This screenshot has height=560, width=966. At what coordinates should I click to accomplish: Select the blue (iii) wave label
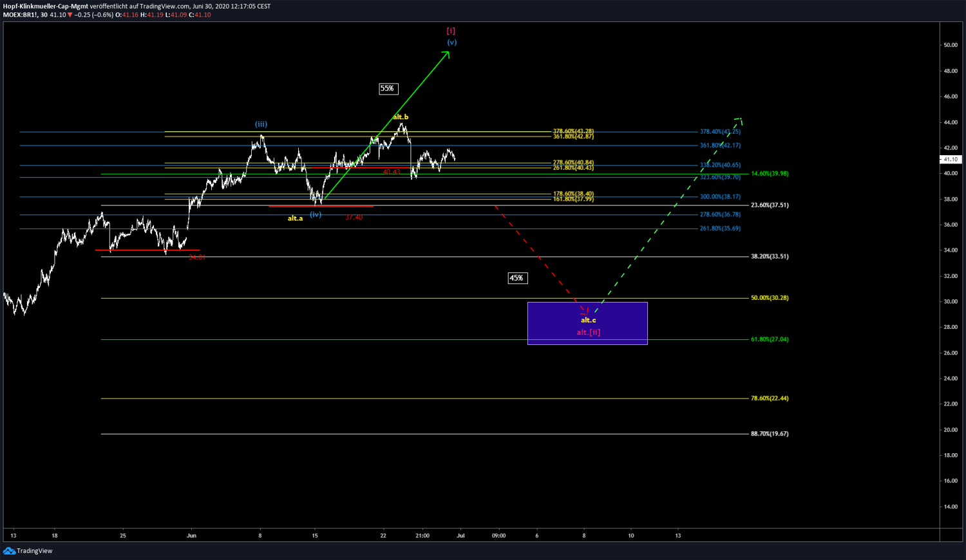[x=261, y=124]
